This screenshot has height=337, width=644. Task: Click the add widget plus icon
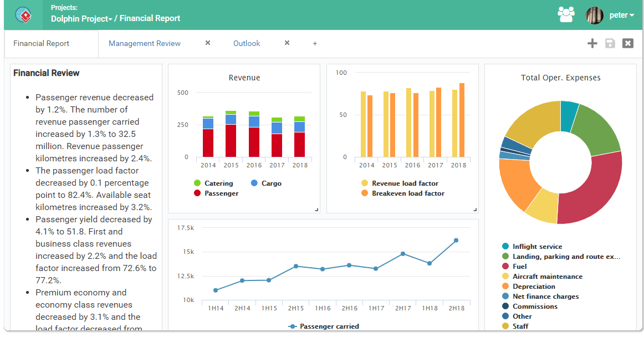[592, 43]
